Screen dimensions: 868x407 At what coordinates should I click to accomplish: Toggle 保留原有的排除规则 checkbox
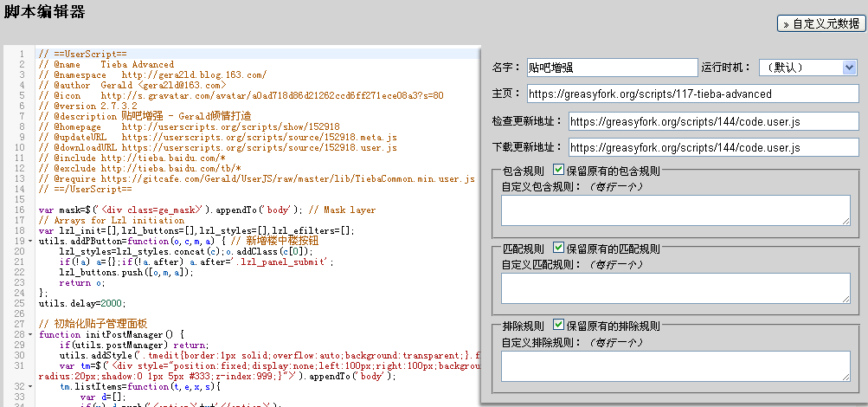[x=558, y=325]
